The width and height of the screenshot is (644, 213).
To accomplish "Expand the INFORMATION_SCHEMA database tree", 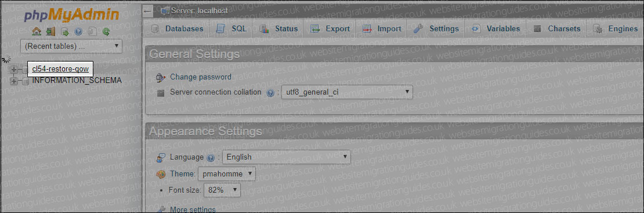I will click(13, 81).
